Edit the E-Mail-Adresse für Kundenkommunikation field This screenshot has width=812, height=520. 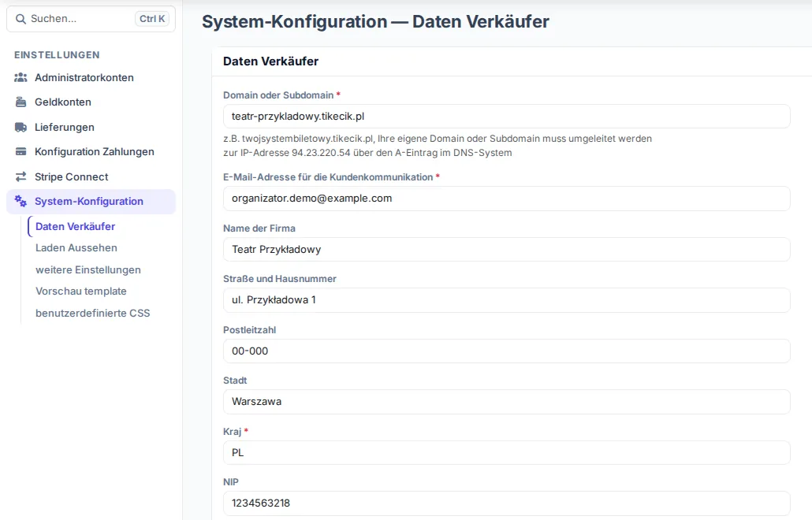click(x=506, y=199)
